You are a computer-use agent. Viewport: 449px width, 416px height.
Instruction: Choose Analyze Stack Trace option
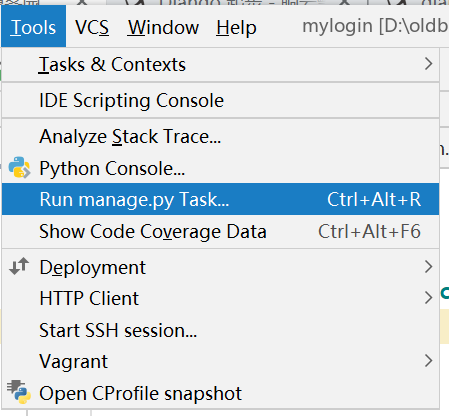click(x=220, y=136)
